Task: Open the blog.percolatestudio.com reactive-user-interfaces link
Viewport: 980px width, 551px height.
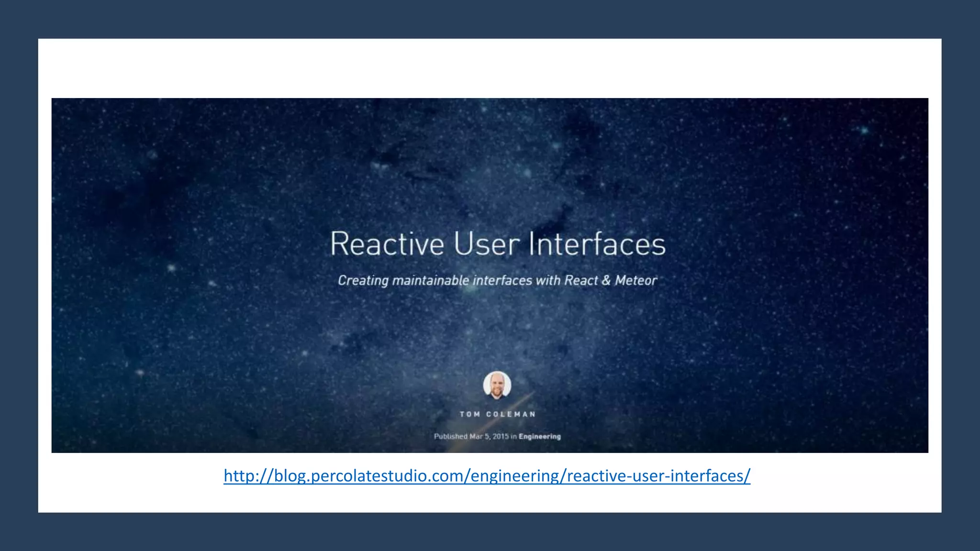Action: 487,476
